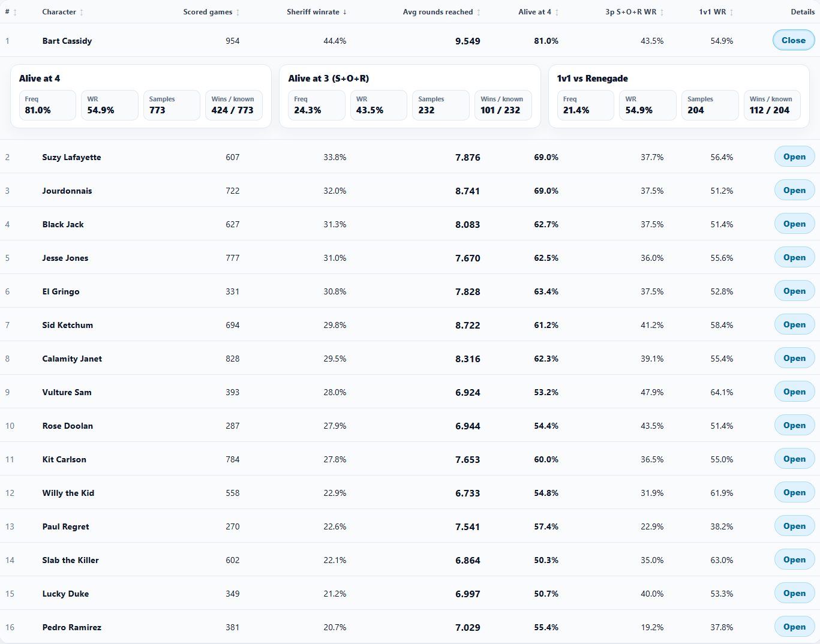Sort by the Alive at 4 icon

(x=557, y=12)
